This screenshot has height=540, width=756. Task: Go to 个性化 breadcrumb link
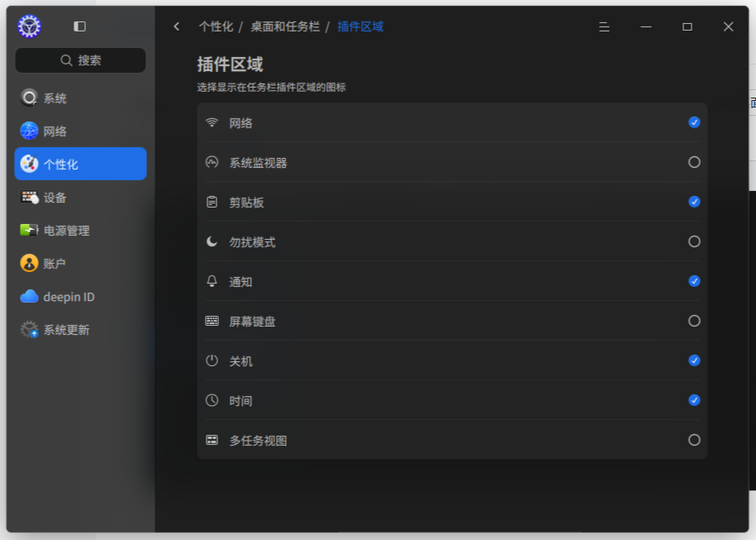(216, 26)
